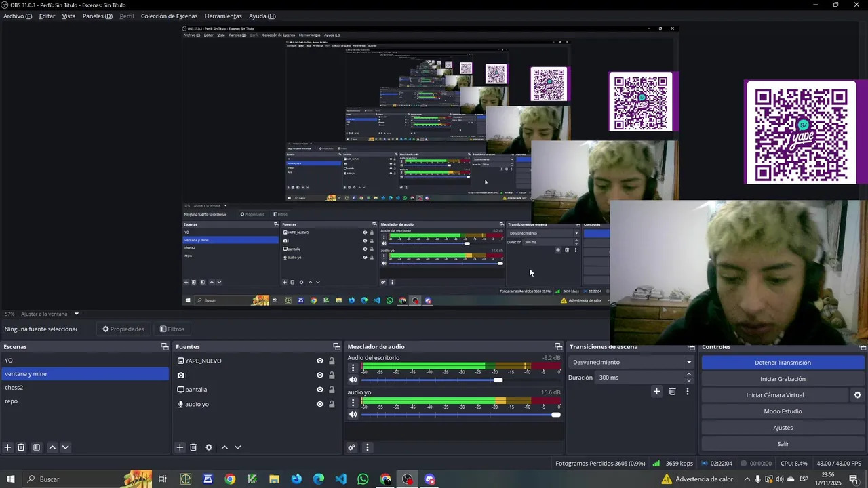This screenshot has height=488, width=868.
Task: Open the Paneles menu
Action: (97, 16)
